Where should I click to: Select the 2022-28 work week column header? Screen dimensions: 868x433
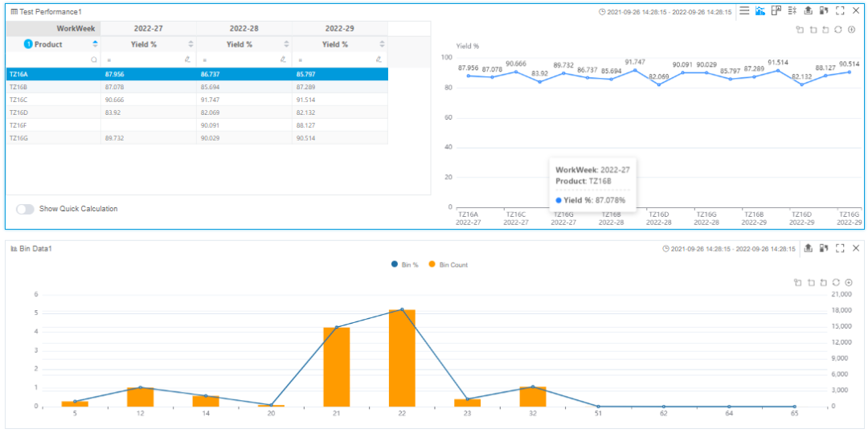pos(244,28)
